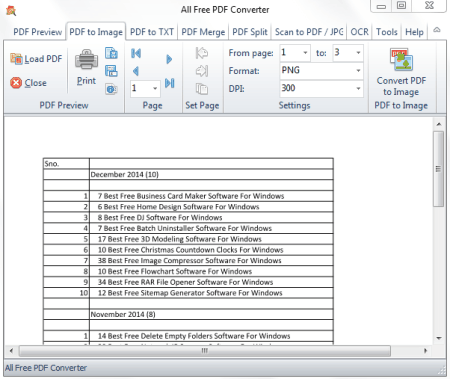Select the PDF to Image tab

coord(96,32)
